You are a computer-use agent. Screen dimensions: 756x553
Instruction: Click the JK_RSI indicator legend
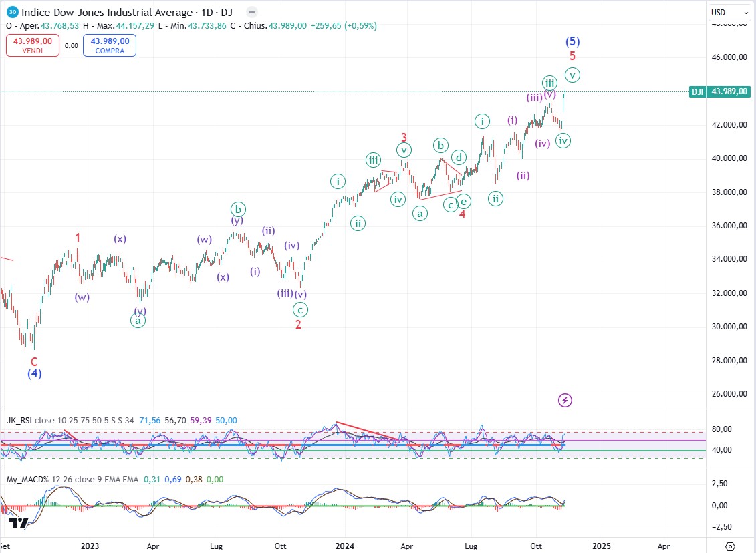pos(70,421)
